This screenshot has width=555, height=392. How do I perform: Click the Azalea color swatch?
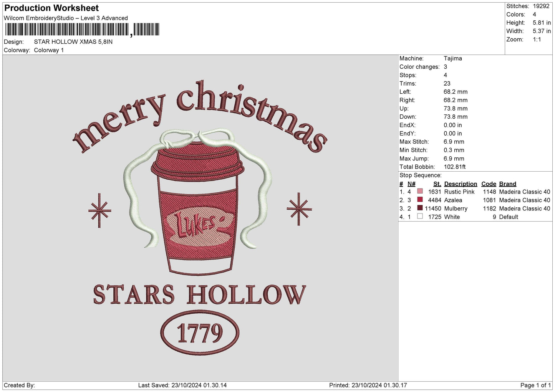point(420,200)
